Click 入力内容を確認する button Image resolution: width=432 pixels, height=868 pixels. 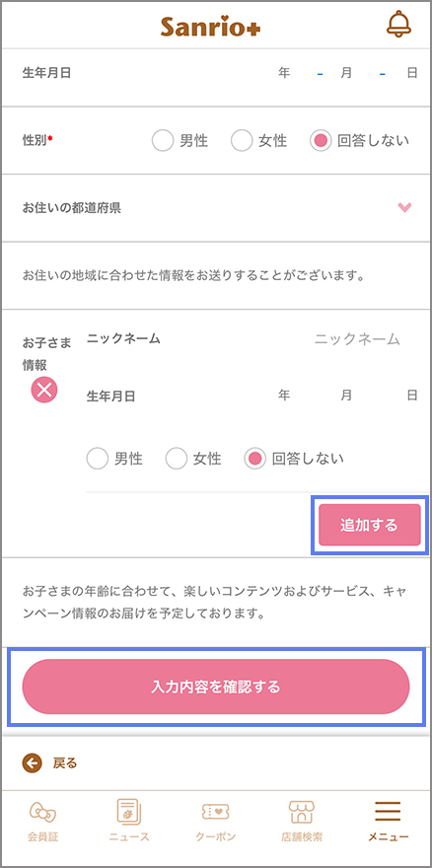216,687
